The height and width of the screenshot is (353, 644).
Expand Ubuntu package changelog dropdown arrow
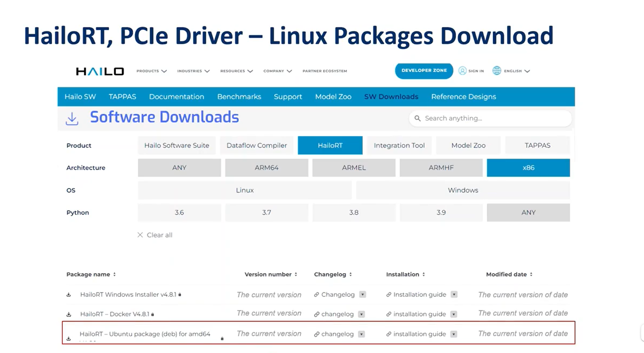click(x=362, y=334)
